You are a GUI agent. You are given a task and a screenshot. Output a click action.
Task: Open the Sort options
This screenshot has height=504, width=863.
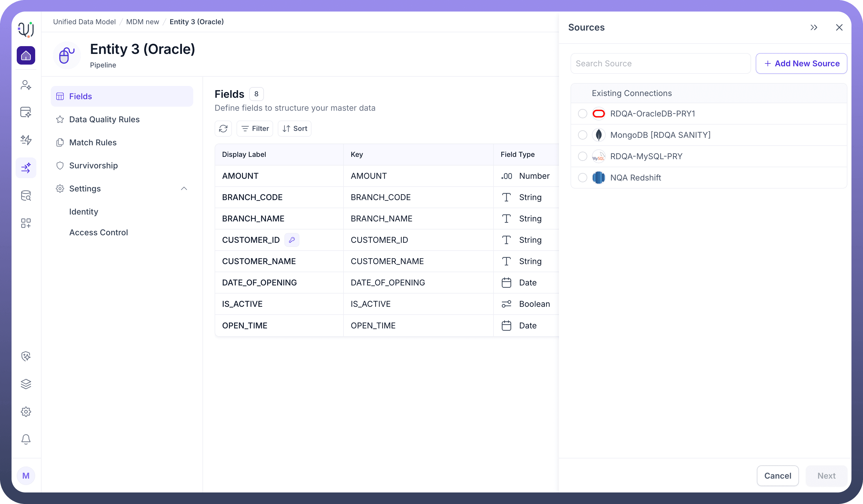click(x=294, y=128)
